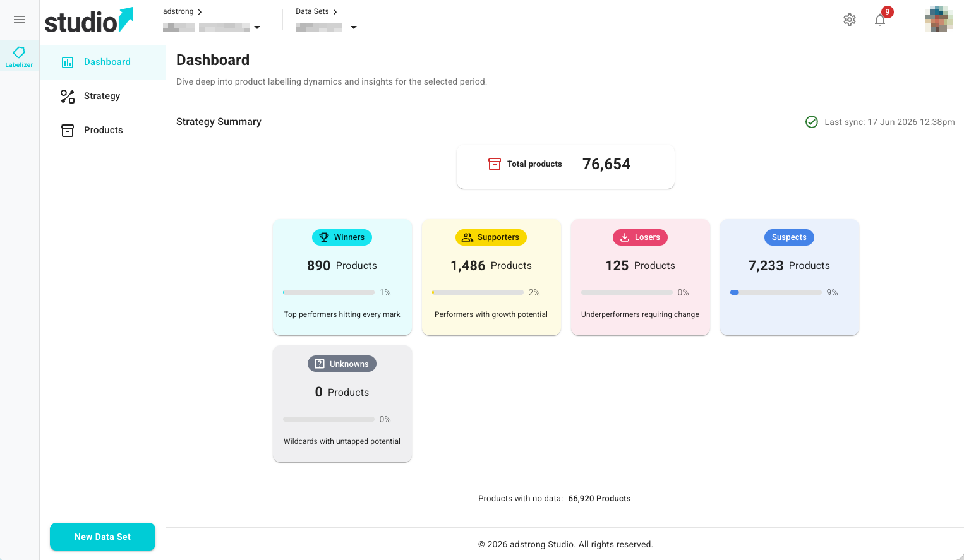Go to the Dashboard menu item
Screen dimensions: 964x560
[x=103, y=62]
